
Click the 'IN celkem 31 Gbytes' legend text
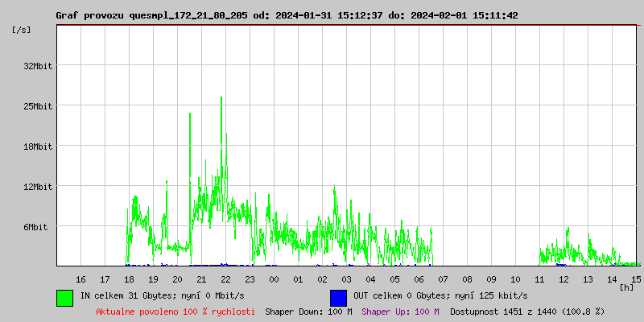tap(127, 296)
